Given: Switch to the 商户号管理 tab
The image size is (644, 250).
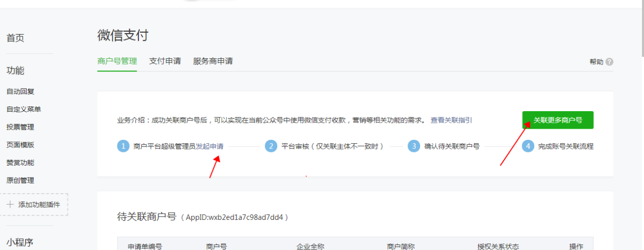Looking at the screenshot, I should (117, 61).
